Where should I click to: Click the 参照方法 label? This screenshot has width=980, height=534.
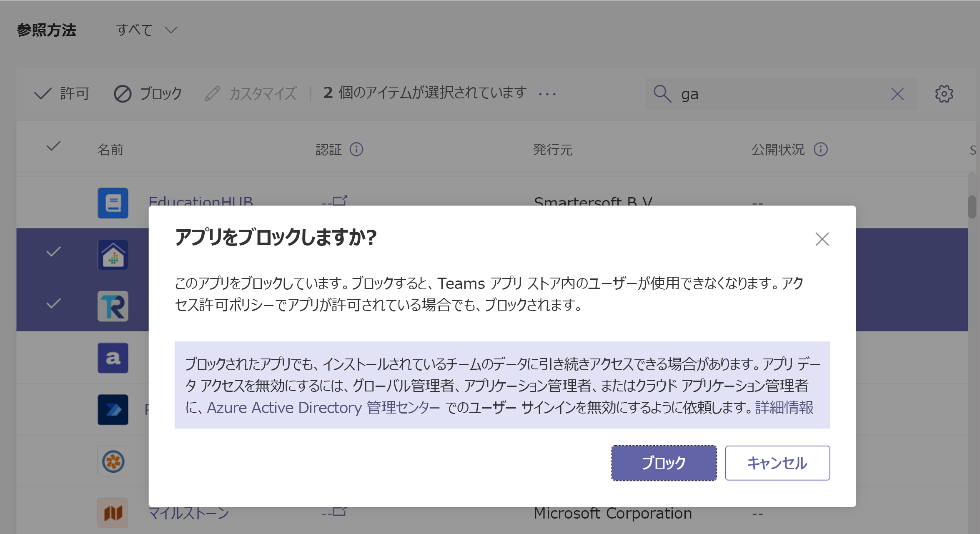point(47,30)
